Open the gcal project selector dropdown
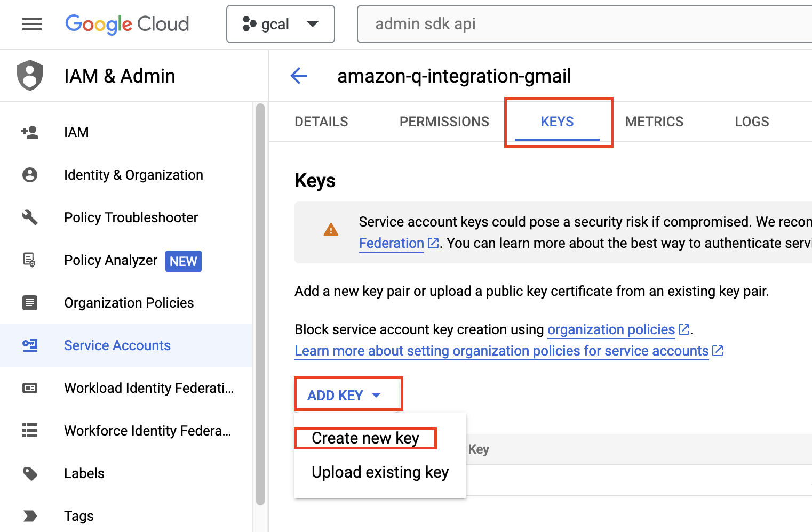 281,24
